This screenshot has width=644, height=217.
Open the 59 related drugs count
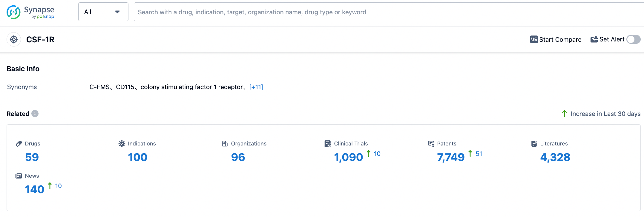(x=32, y=157)
